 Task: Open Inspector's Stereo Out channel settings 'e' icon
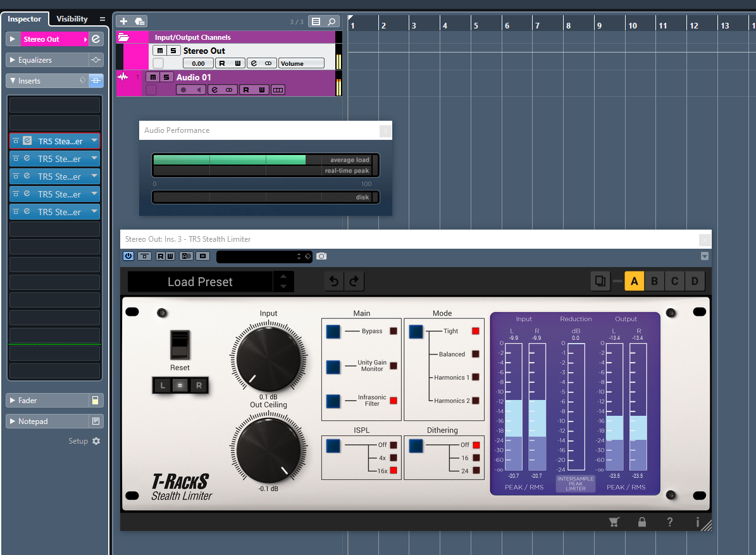[96, 39]
